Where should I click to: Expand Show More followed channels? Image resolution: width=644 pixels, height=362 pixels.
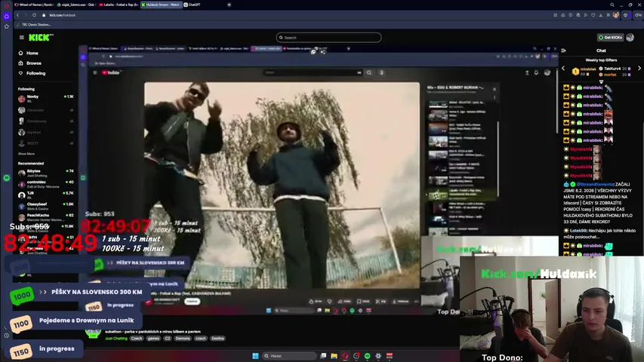pos(26,154)
